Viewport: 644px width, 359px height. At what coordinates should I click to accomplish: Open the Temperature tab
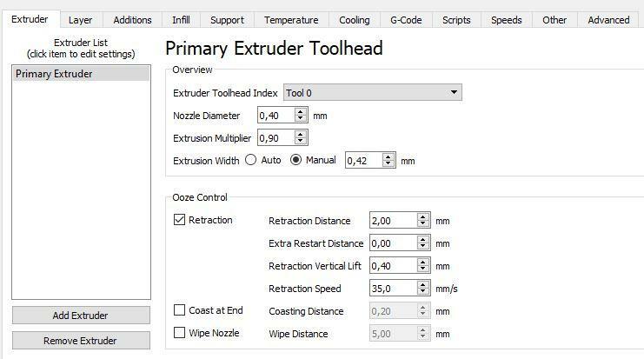pyautogui.click(x=291, y=20)
